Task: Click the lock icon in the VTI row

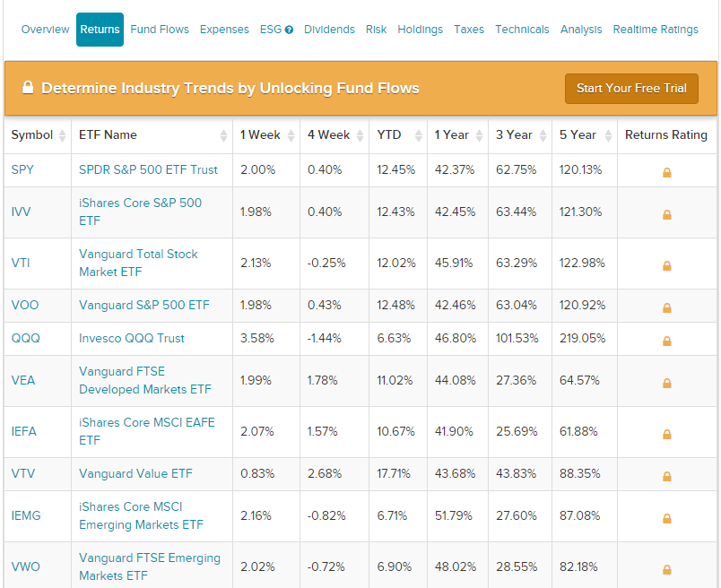Action: click(666, 265)
